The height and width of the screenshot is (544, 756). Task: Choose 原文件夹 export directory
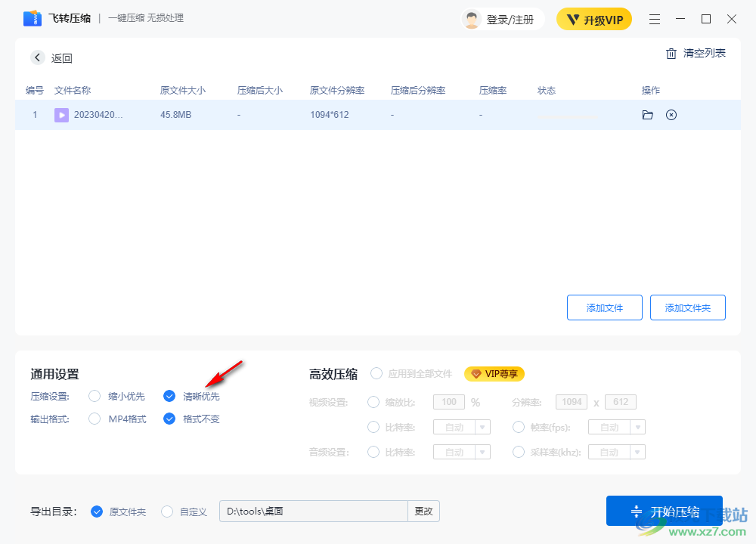[x=97, y=512]
